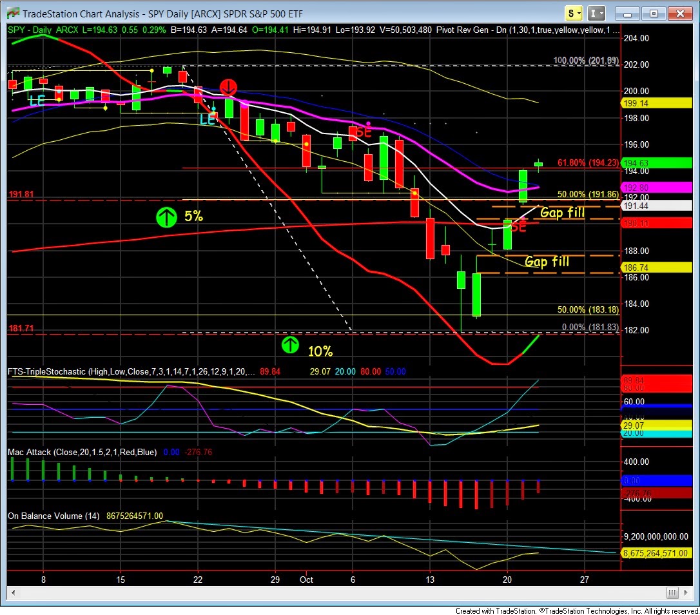Click the TradeStation chart icon in title bar
This screenshot has height=615, width=700.
click(x=13, y=14)
